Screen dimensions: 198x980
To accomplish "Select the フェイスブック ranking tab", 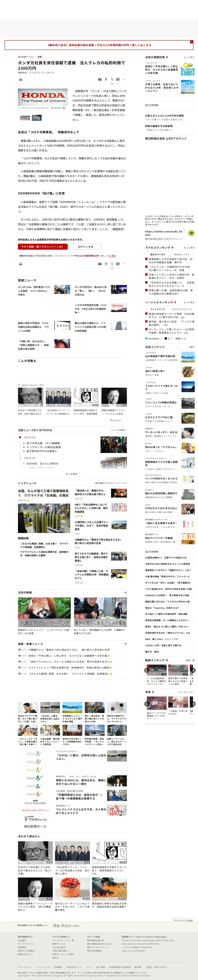I will [157, 309].
